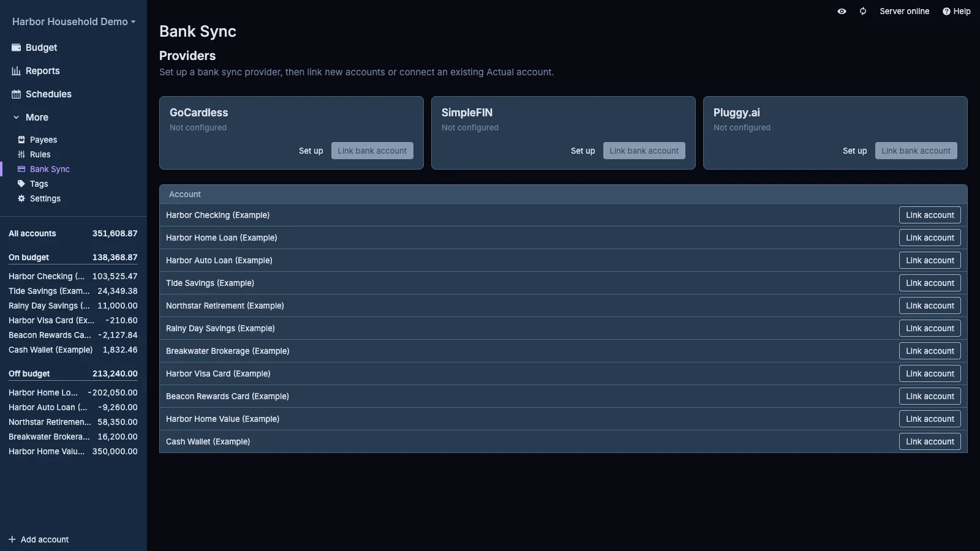Click the Reports chart icon
Image resolution: width=980 pixels, height=551 pixels.
coord(16,71)
